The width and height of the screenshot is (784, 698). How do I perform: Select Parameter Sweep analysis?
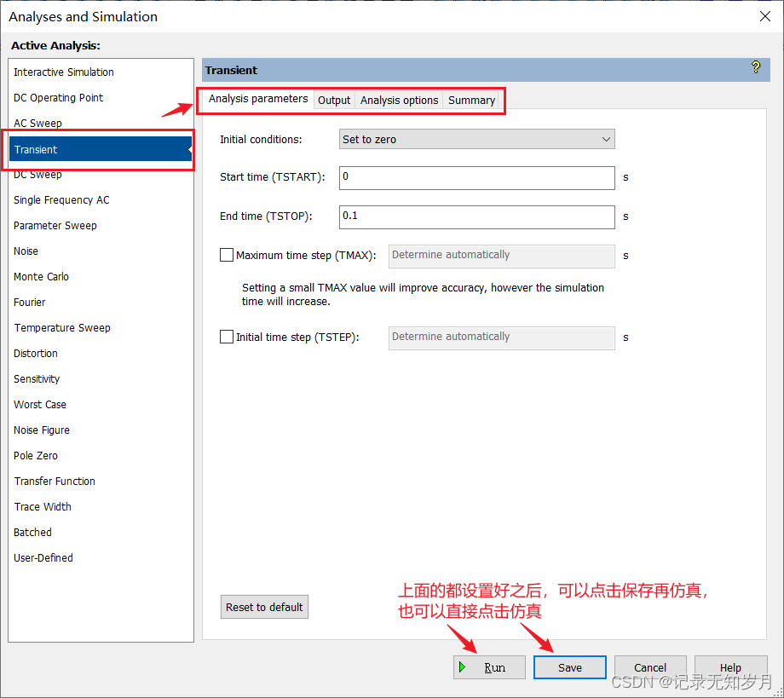pyautogui.click(x=101, y=226)
